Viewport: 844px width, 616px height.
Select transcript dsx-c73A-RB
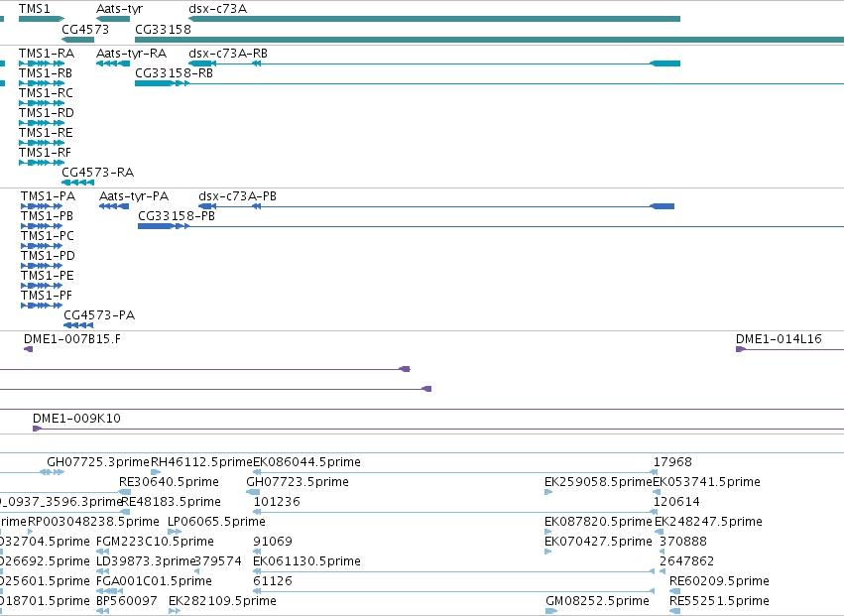(434, 63)
